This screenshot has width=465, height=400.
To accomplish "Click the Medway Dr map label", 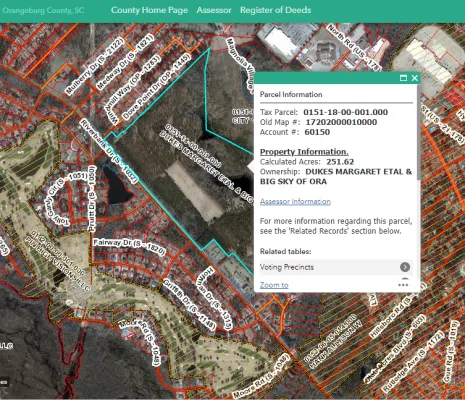I will pyautogui.click(x=125, y=62).
